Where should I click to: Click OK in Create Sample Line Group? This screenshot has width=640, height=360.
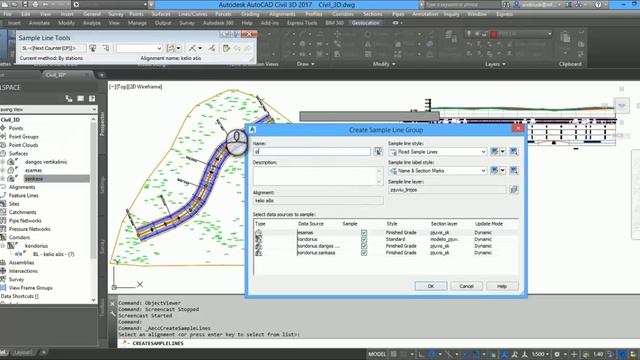coord(431,286)
